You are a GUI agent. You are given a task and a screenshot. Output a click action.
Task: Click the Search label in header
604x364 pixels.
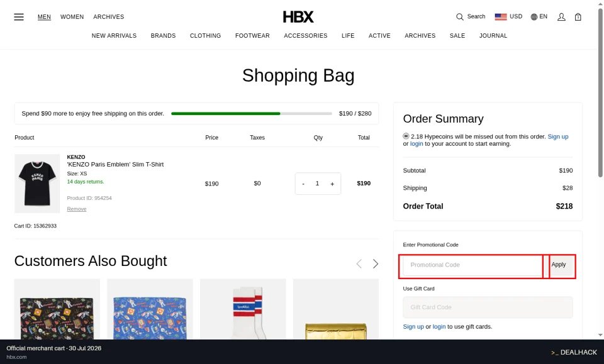[476, 16]
